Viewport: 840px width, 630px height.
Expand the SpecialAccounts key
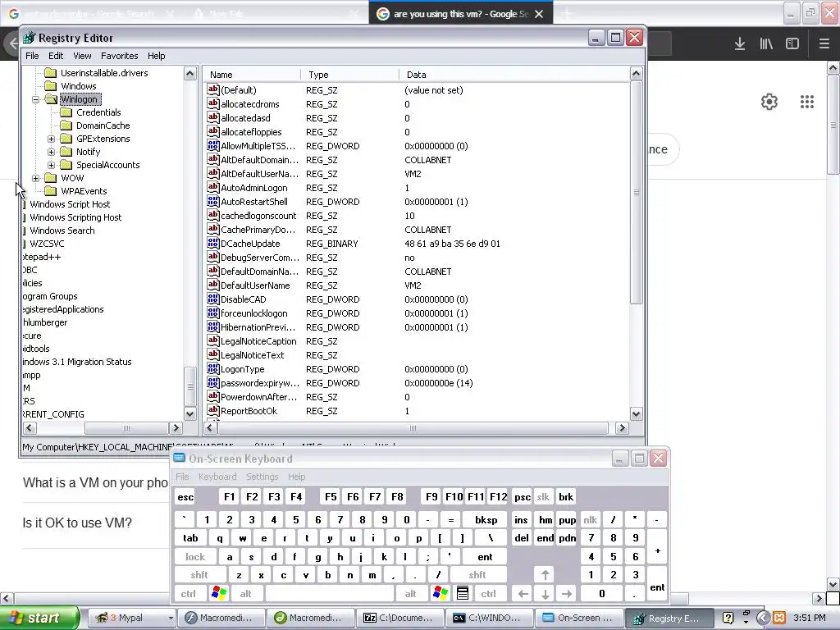pyautogui.click(x=52, y=165)
